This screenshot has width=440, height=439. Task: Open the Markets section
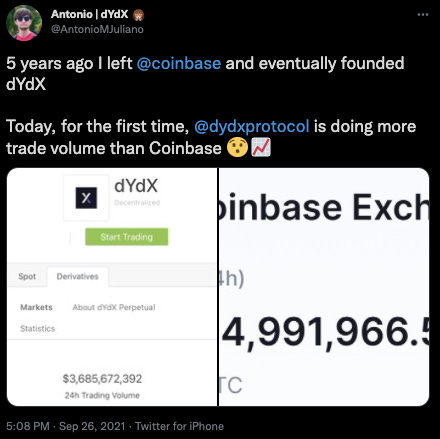(36, 307)
